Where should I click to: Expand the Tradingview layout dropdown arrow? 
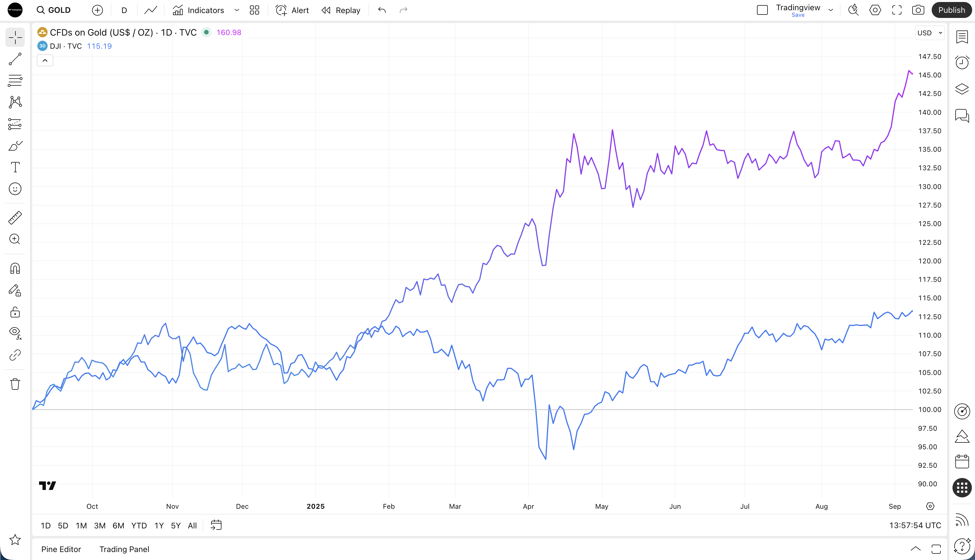(831, 10)
